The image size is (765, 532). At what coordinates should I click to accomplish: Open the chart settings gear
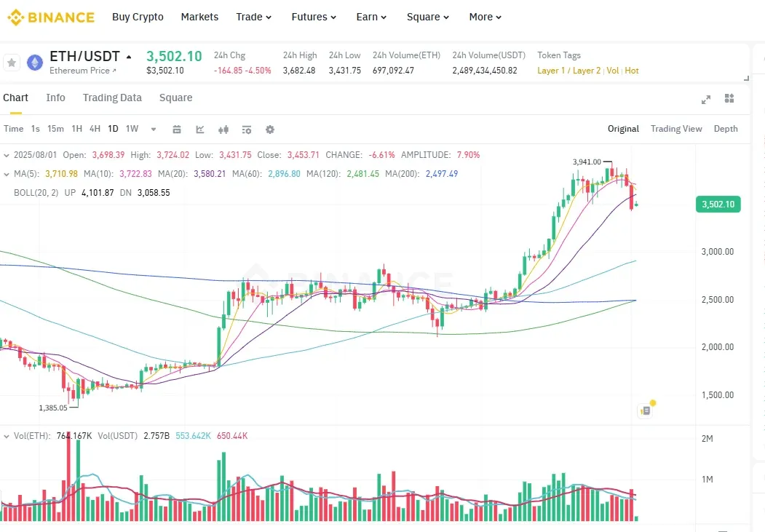(270, 130)
